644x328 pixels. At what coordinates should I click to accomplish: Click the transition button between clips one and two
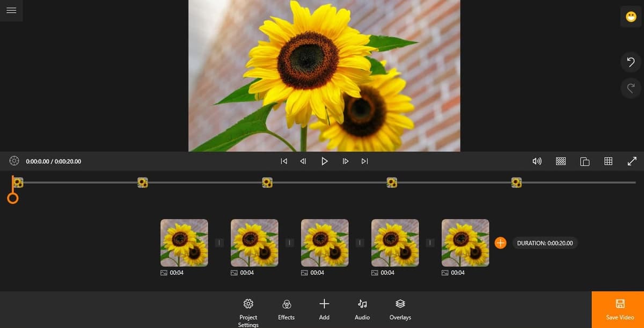[x=219, y=243]
